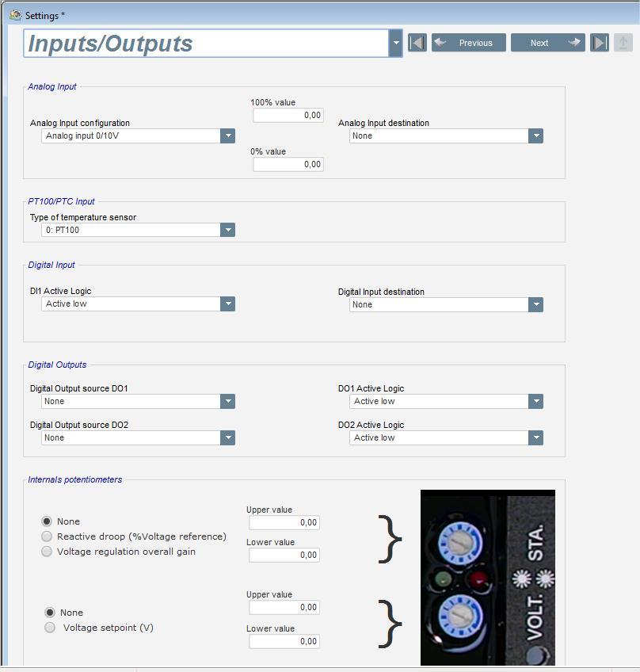Image resolution: width=640 pixels, height=672 pixels.
Task: Expand Analog Input configuration dropdown
Action: 228,136
